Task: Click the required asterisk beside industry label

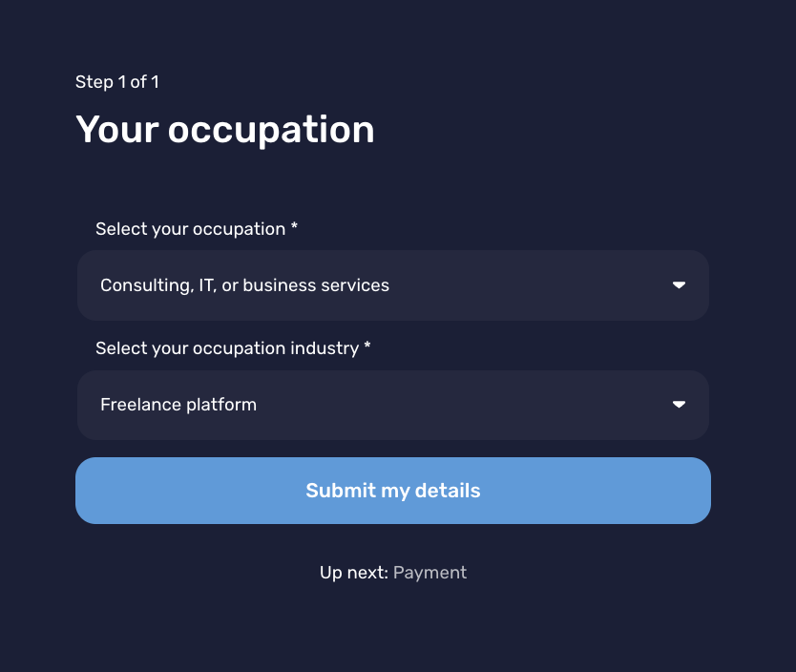Action: 367,346
